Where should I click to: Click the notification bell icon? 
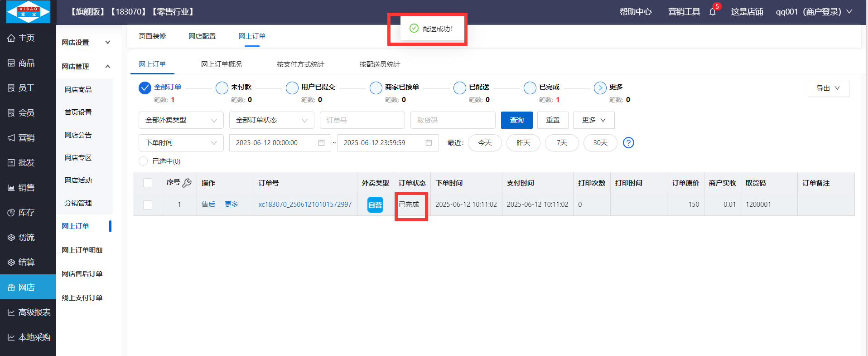tap(712, 12)
